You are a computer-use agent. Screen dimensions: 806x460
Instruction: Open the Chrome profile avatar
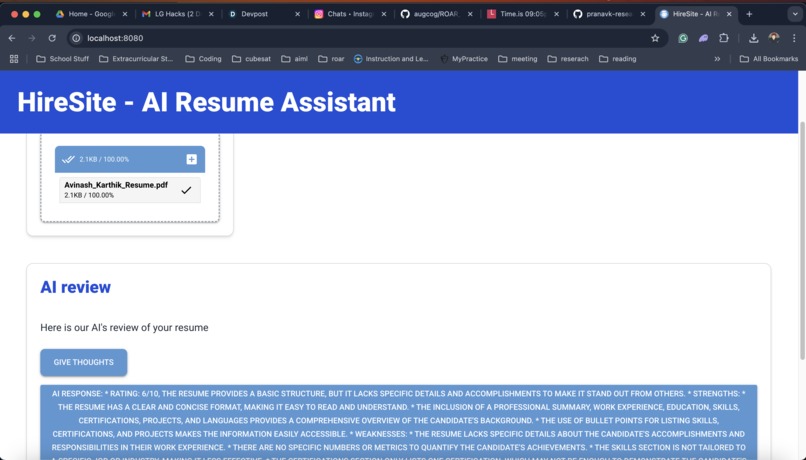774,38
